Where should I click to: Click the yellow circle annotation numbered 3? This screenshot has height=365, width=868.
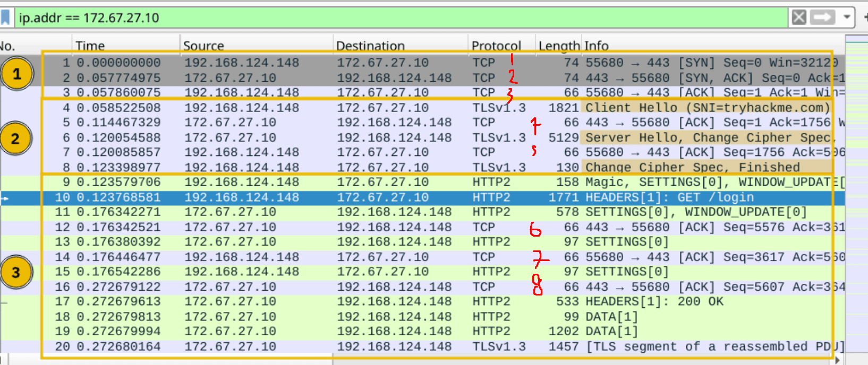tap(15, 273)
